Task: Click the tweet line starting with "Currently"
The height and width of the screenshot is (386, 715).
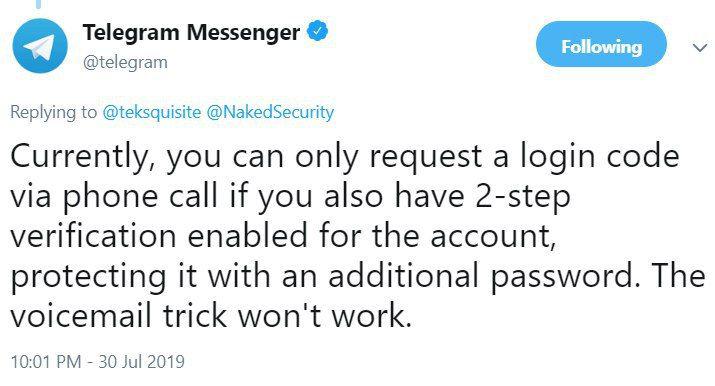Action: tap(345, 158)
